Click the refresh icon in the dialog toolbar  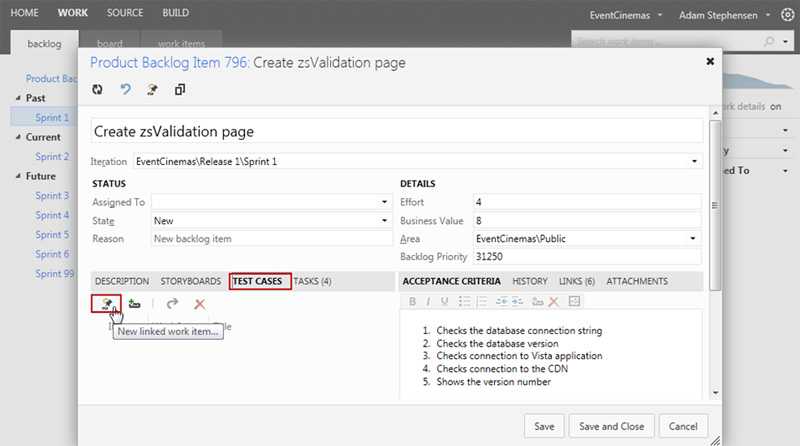(x=98, y=89)
